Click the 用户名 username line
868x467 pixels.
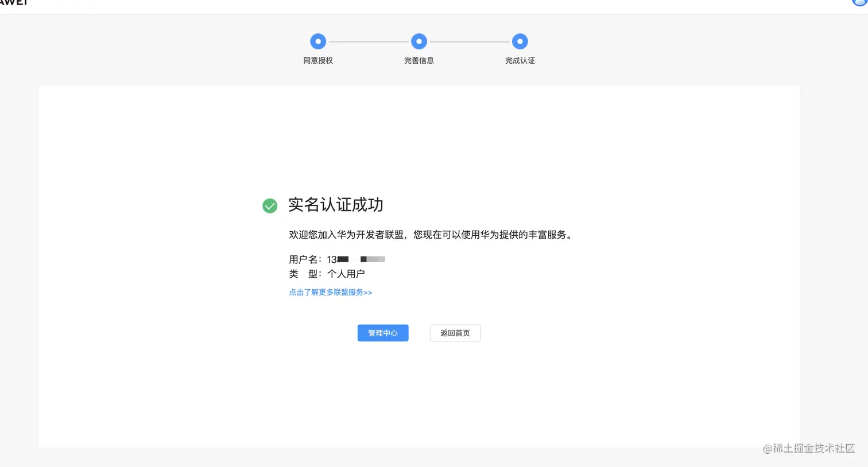coord(337,259)
